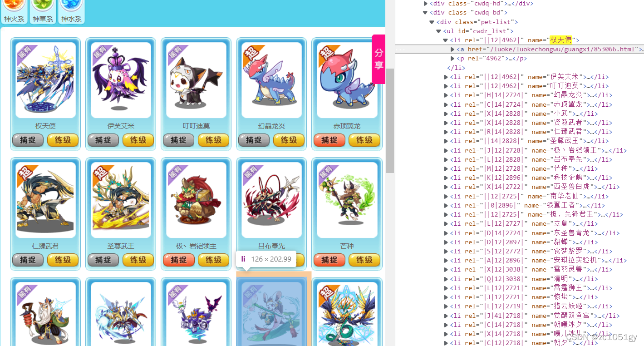Click 练级 button under 赤顶翼龙
Image resolution: width=644 pixels, height=346 pixels.
364,140
